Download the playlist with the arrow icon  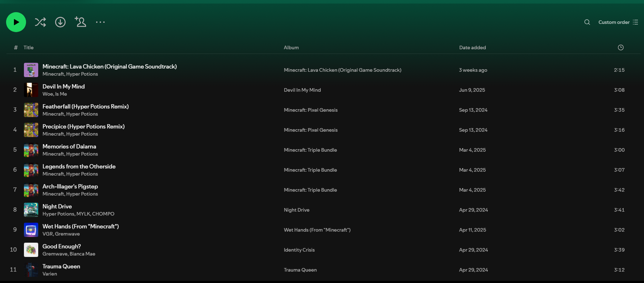[x=60, y=22]
